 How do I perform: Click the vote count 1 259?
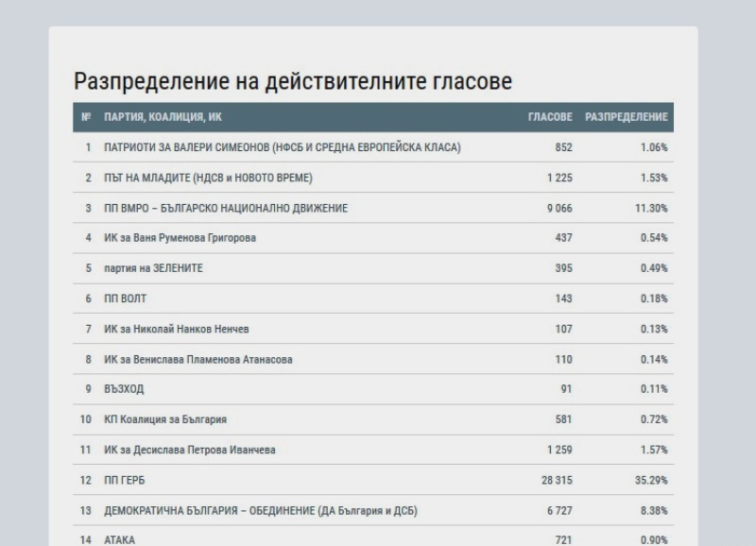coord(559,450)
